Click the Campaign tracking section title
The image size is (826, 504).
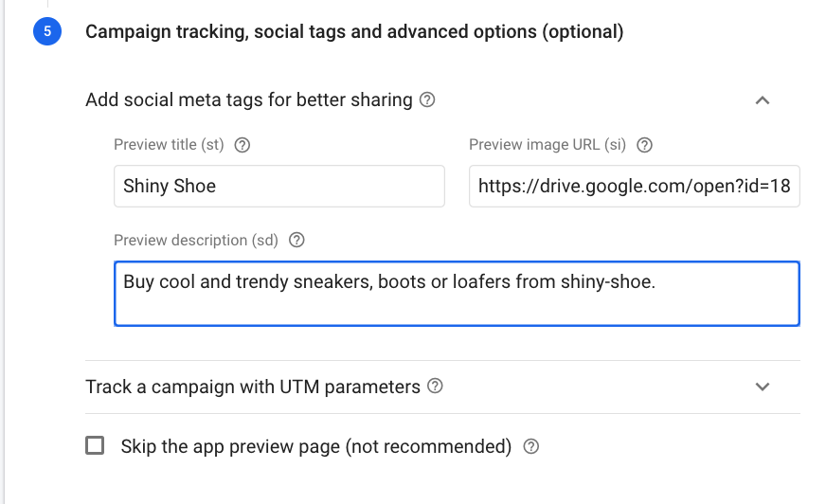(x=354, y=32)
